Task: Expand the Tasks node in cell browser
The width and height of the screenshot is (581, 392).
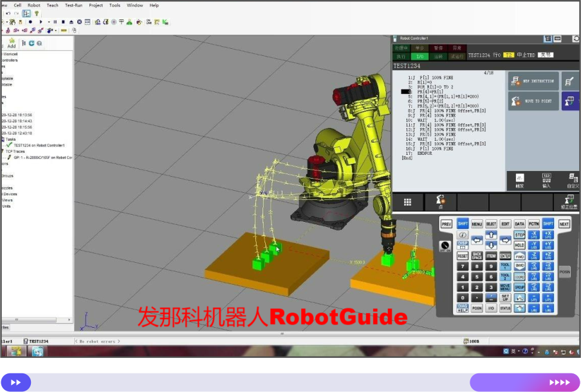Action: pos(10,139)
